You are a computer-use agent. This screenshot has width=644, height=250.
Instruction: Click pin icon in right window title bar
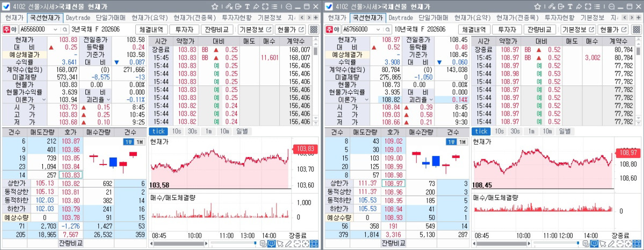pos(578,6)
